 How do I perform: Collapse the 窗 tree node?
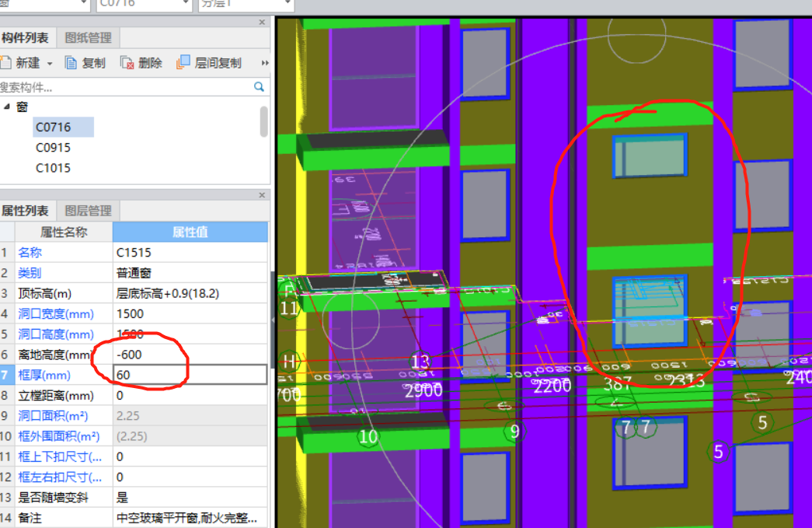point(7,107)
